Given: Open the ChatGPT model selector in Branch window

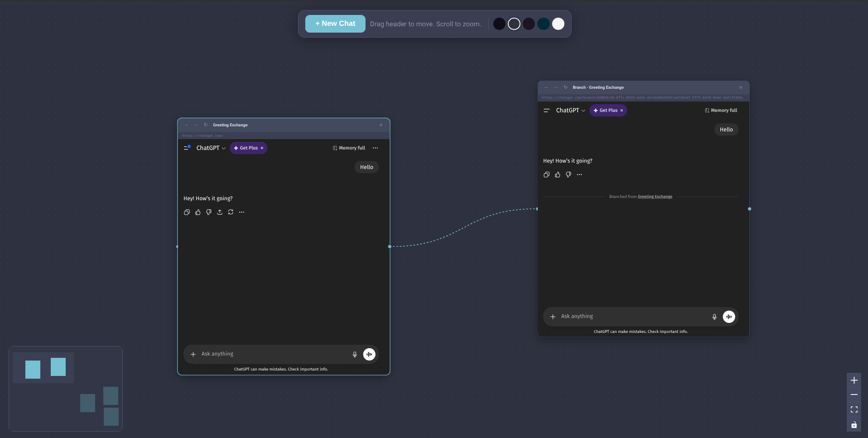Looking at the screenshot, I should pos(570,110).
